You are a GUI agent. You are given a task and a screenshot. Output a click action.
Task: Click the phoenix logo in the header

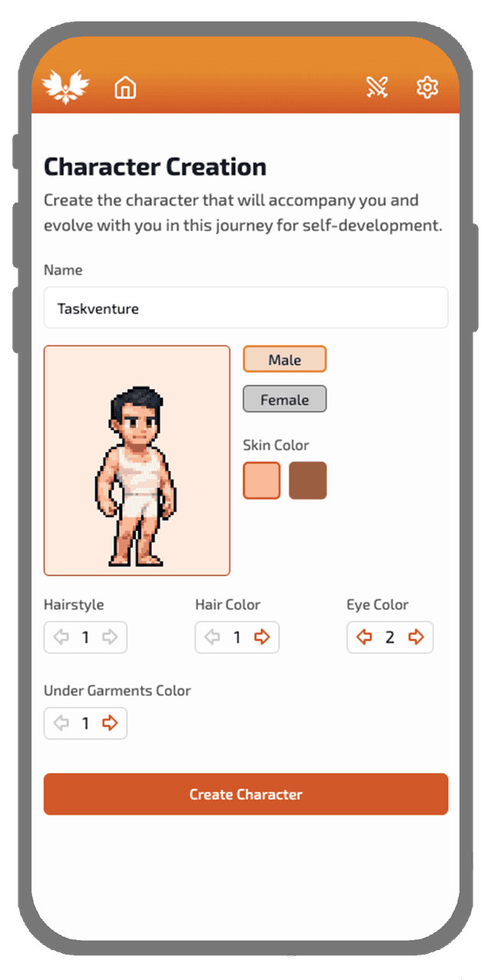click(x=64, y=85)
